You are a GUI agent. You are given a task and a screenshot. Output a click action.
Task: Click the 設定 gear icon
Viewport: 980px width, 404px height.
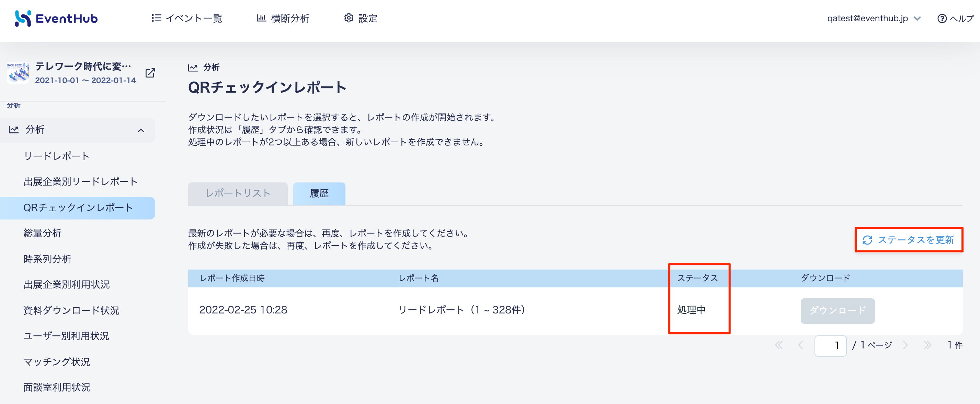[x=349, y=18]
